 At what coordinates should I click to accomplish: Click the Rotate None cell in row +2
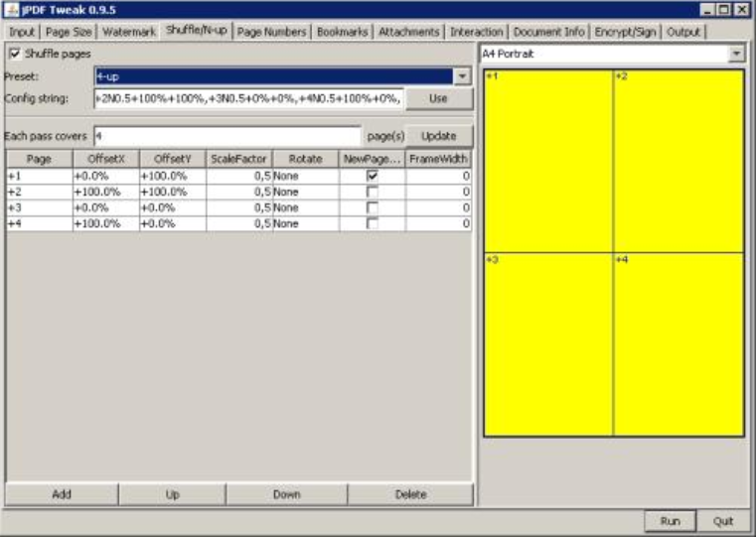coord(306,192)
